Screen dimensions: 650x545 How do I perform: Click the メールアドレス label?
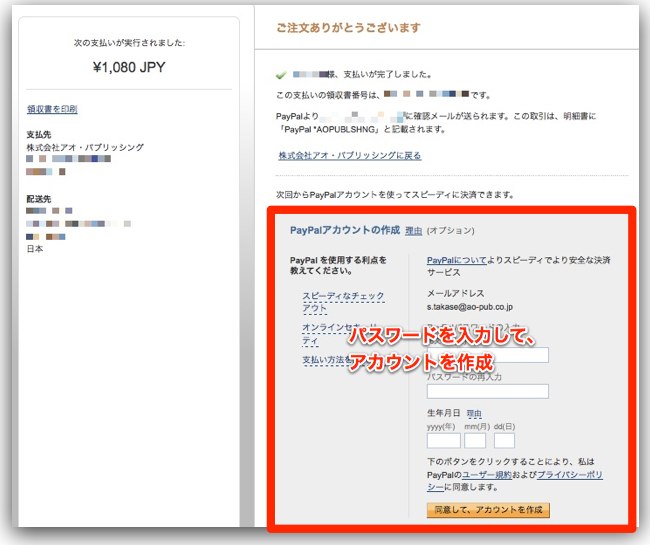(455, 293)
